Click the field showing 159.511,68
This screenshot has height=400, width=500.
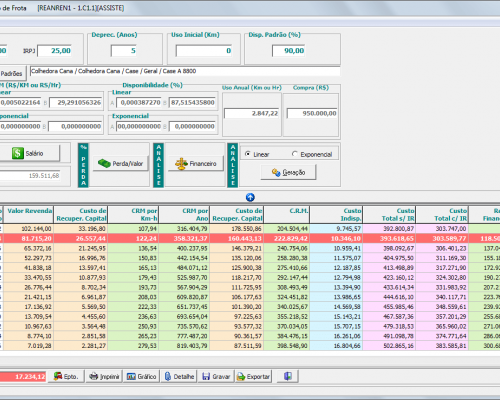30,175
